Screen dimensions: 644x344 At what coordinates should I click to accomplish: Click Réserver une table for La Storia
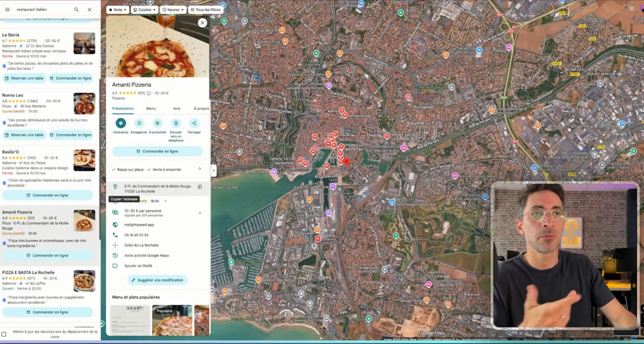click(x=24, y=78)
